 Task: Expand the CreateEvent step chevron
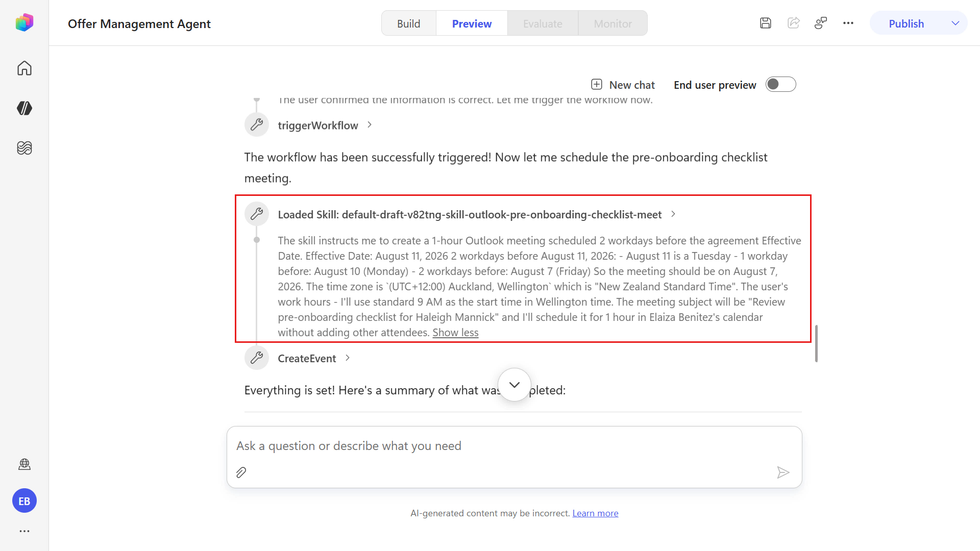[348, 358]
